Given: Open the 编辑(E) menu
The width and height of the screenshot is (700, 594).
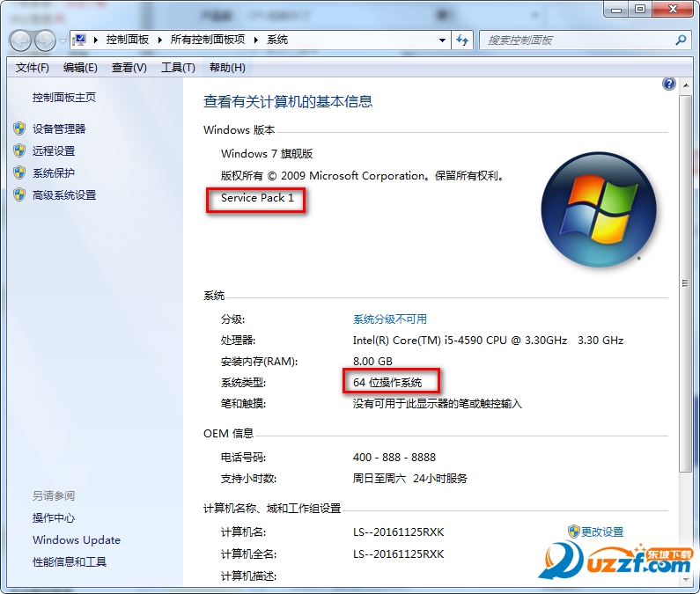Looking at the screenshot, I should pos(80,68).
